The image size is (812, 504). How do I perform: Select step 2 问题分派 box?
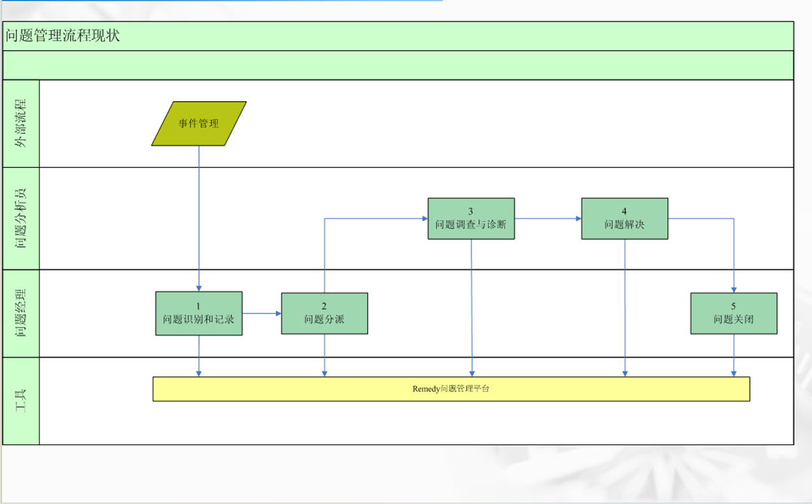coord(325,313)
